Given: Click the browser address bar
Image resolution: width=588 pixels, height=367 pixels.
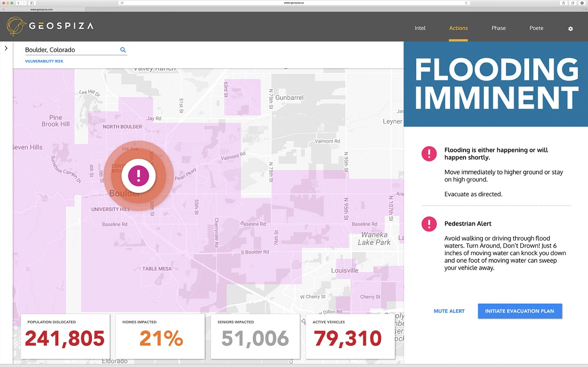Looking at the screenshot, I should (x=294, y=3).
